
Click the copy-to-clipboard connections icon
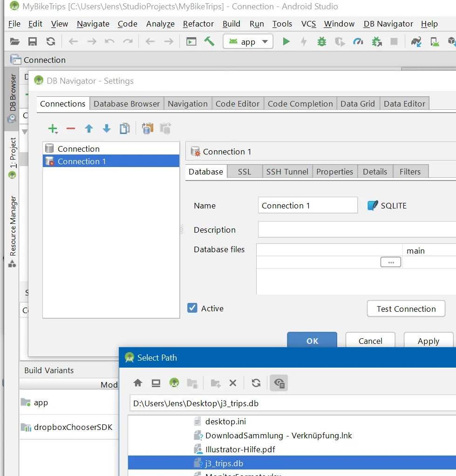[x=148, y=129]
